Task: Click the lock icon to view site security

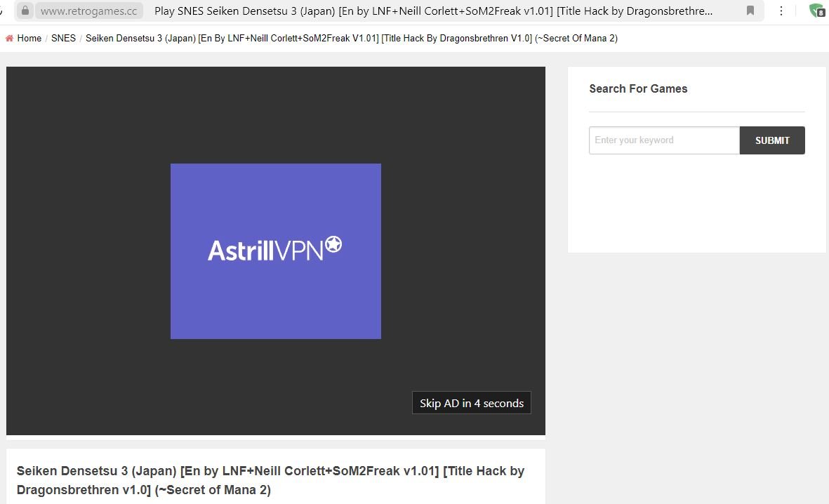Action: click(25, 11)
